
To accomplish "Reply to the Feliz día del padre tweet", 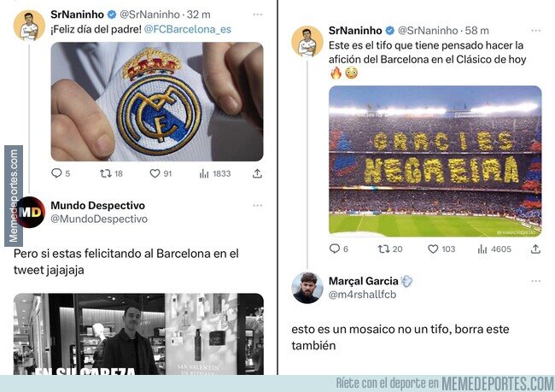I will pyautogui.click(x=56, y=173).
